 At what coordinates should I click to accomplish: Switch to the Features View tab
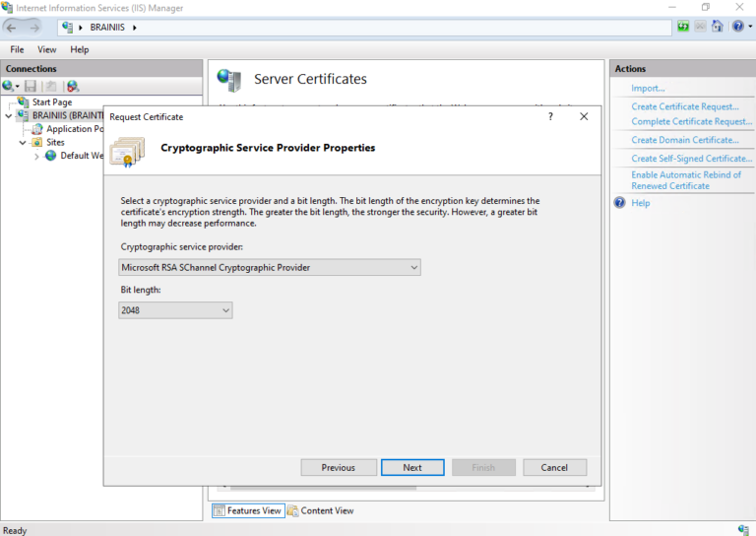point(248,510)
